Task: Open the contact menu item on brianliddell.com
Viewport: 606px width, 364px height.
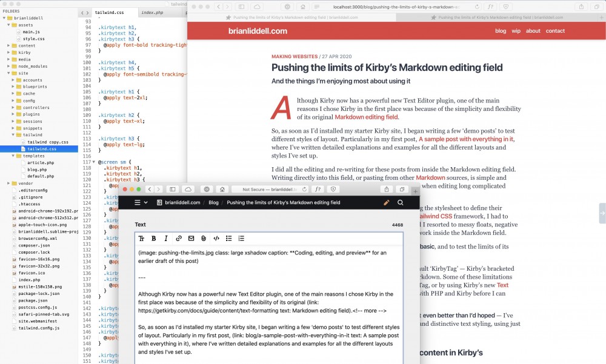Action: [555, 31]
